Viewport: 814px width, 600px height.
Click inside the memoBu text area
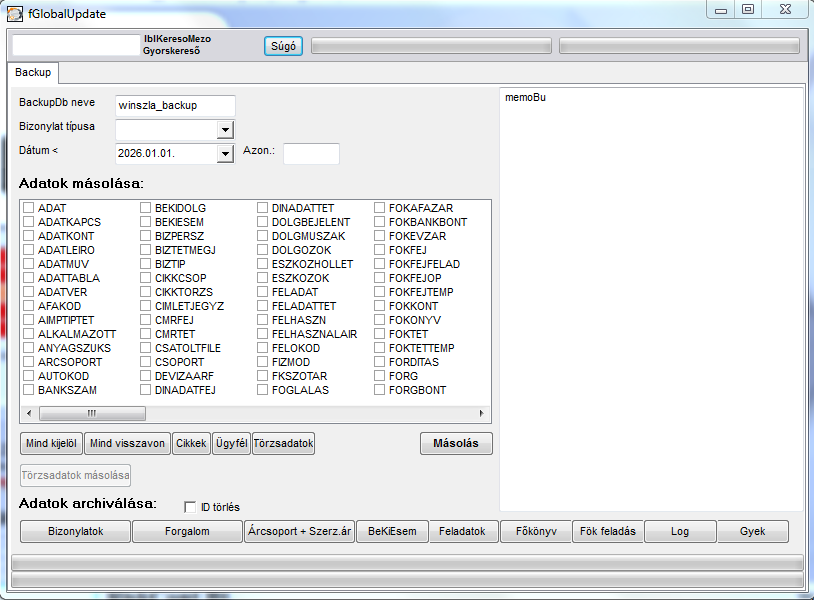651,299
